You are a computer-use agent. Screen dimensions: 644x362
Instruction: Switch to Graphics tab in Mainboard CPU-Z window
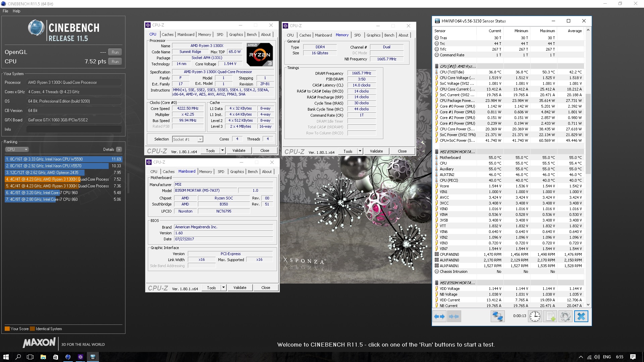pos(237,172)
